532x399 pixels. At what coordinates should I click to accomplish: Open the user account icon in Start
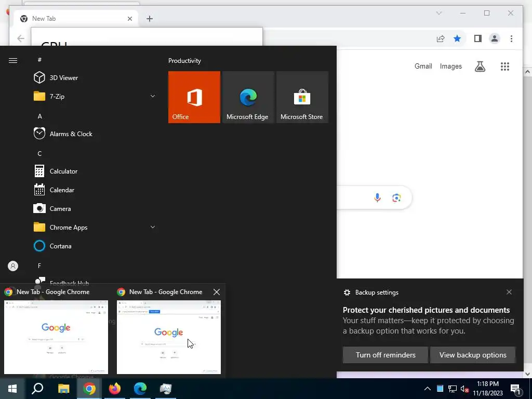tap(13, 266)
